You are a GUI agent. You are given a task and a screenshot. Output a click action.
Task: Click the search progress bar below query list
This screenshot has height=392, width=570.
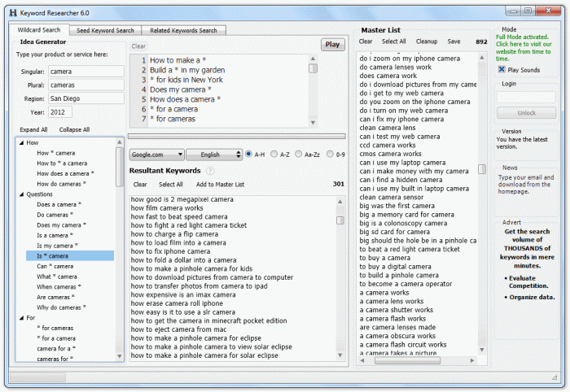click(237, 137)
